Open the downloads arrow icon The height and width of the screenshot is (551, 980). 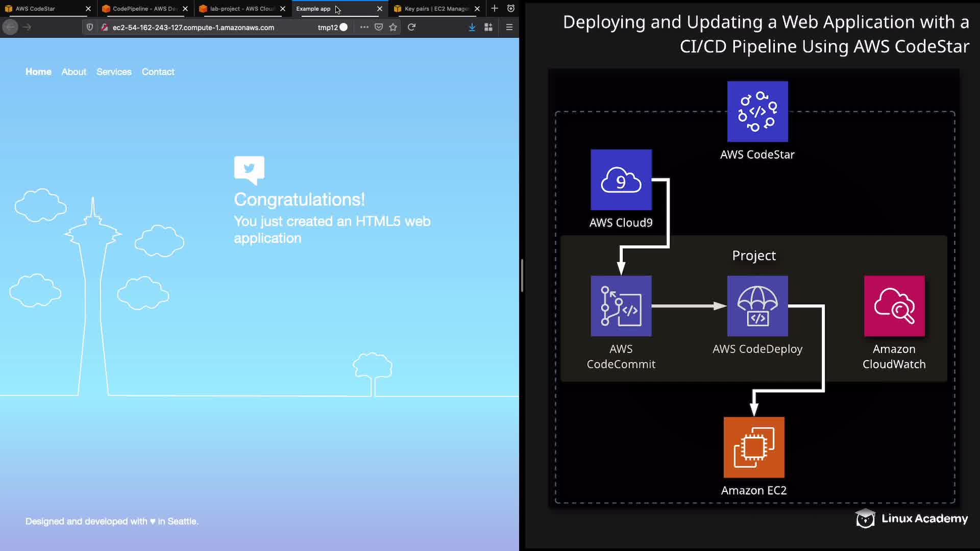point(472,27)
